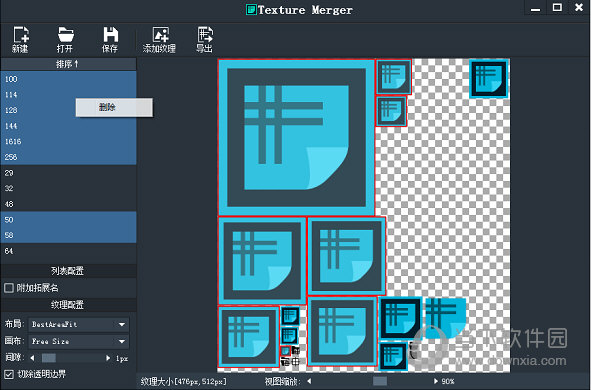Click the 列表配置 section header
Viewport: 591px width, 390px height.
click(x=68, y=271)
